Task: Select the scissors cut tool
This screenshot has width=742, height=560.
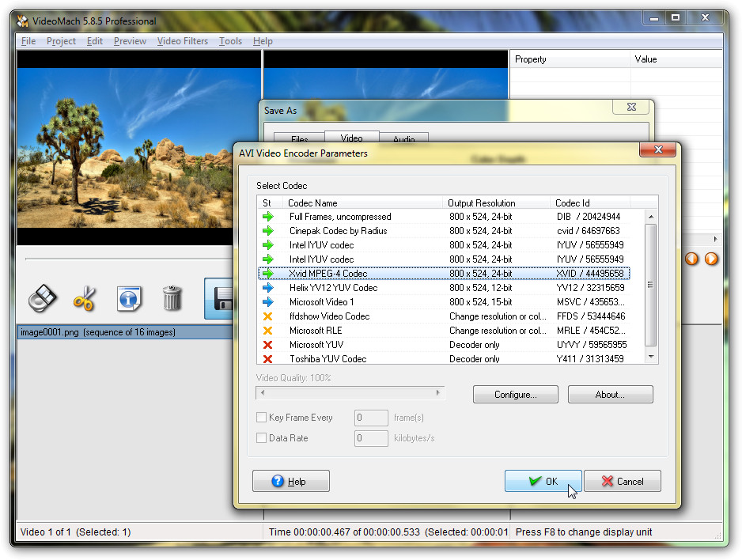Action: pyautogui.click(x=85, y=298)
